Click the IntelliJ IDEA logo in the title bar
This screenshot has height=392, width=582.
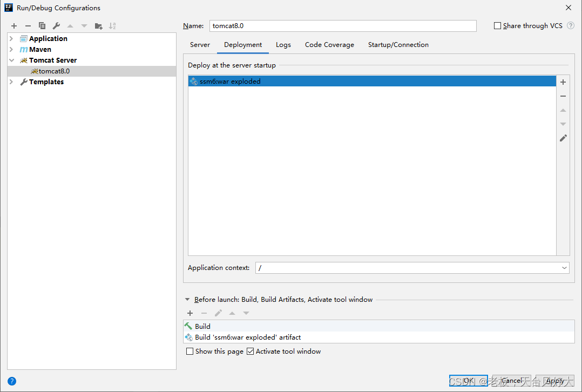pyautogui.click(x=9, y=8)
